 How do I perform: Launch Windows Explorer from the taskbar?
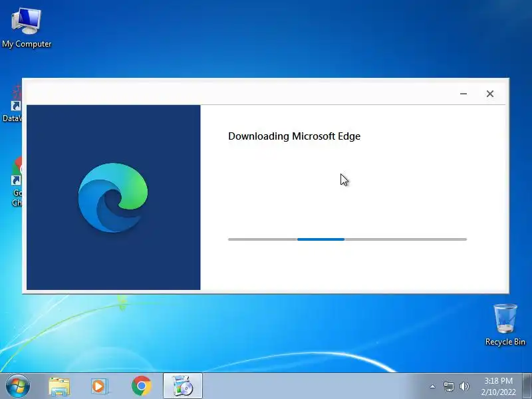coord(59,386)
